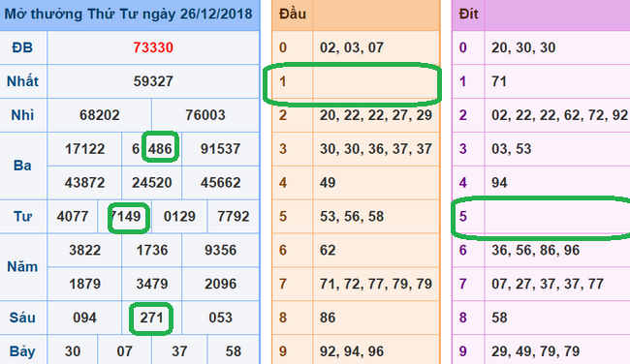This screenshot has width=630, height=364.
Task: Click index digit 6 in Đít table
Action: (463, 250)
